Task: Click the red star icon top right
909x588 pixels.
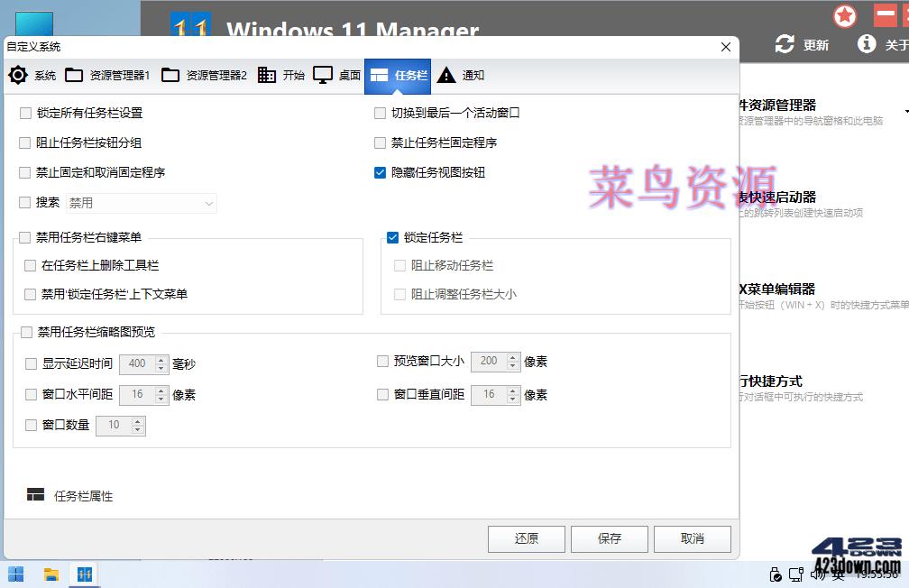Action: point(845,16)
